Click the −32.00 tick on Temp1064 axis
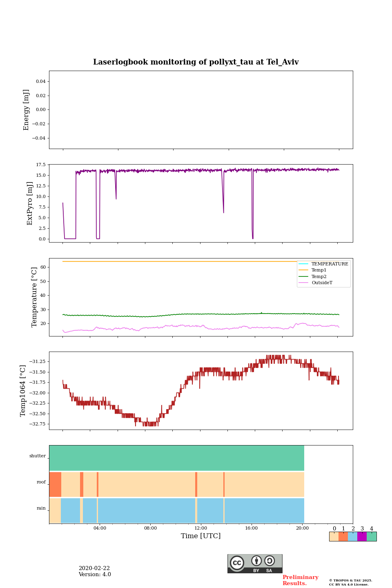This screenshot has height=588, width=392. (37, 393)
